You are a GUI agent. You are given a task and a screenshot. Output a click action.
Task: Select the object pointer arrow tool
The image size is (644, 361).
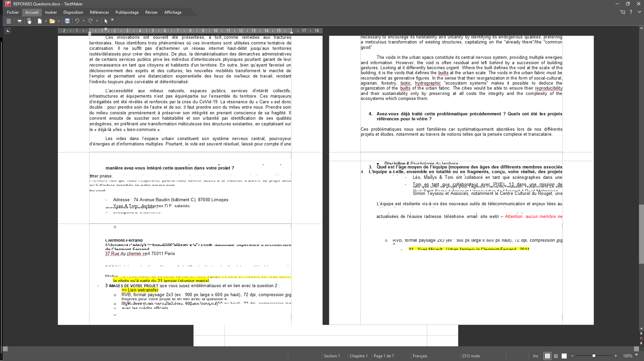tap(106, 21)
